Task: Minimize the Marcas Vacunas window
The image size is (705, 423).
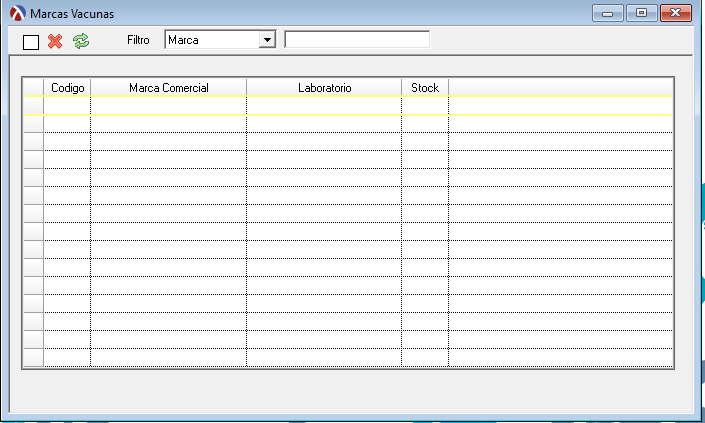Action: 607,14
